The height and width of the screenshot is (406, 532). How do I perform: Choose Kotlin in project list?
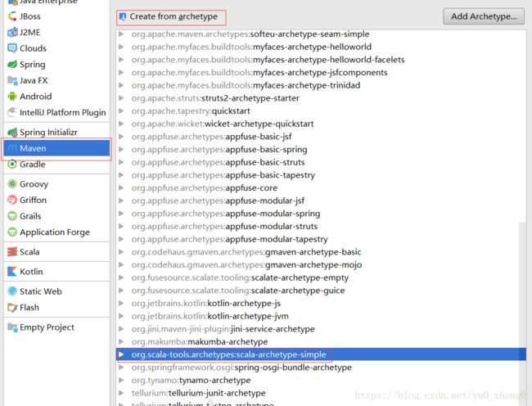56,271
